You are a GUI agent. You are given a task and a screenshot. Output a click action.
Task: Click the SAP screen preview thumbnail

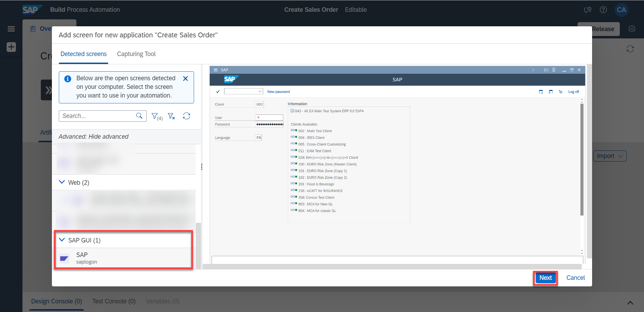(397, 165)
